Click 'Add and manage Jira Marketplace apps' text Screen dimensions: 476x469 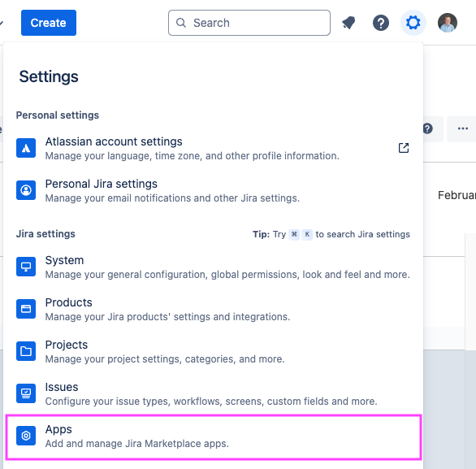(137, 444)
